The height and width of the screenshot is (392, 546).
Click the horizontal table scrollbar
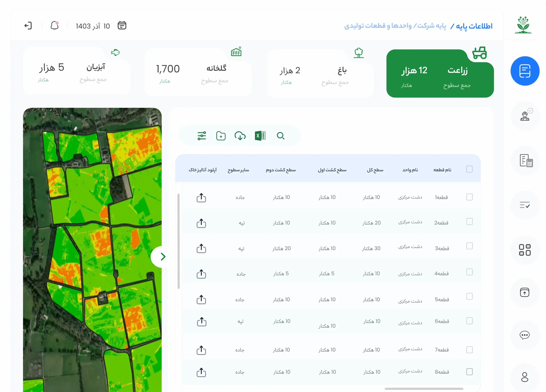click(x=424, y=389)
